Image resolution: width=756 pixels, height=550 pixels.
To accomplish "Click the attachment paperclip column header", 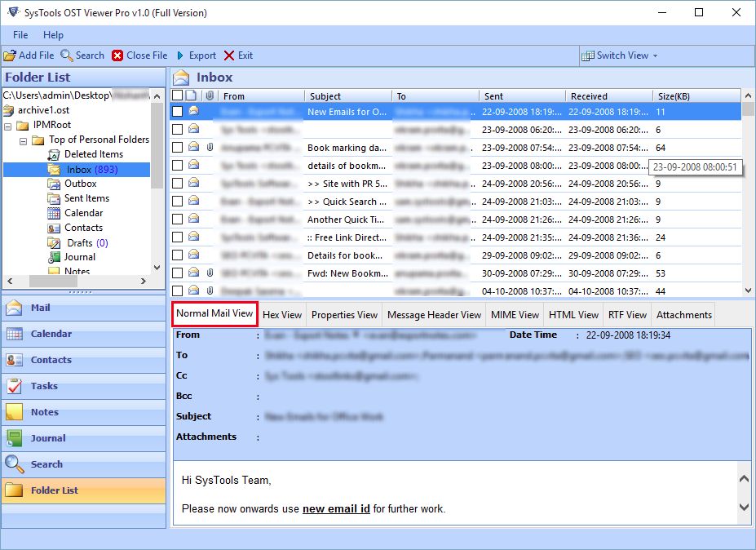I will 210,96.
